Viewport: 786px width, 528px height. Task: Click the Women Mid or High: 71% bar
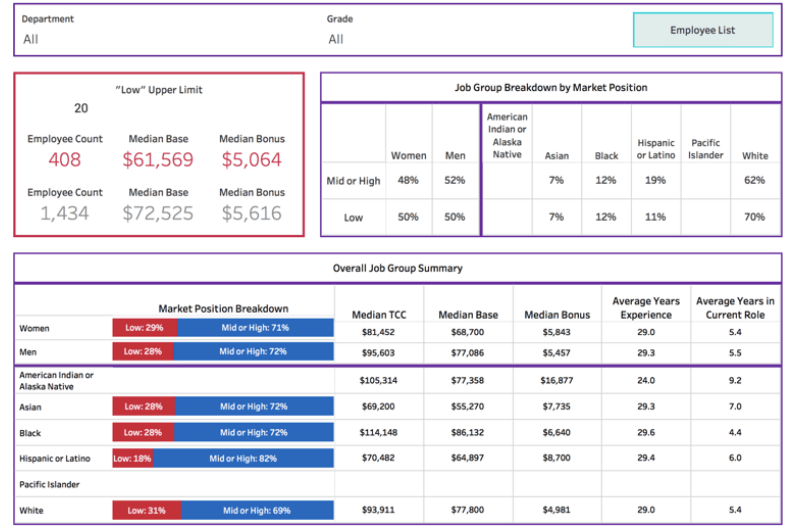click(x=255, y=328)
